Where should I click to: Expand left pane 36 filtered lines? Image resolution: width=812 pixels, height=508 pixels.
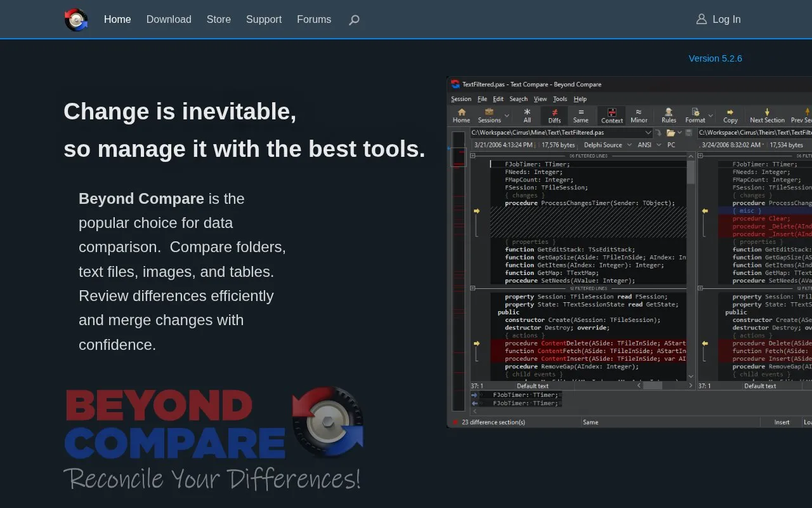(473, 156)
